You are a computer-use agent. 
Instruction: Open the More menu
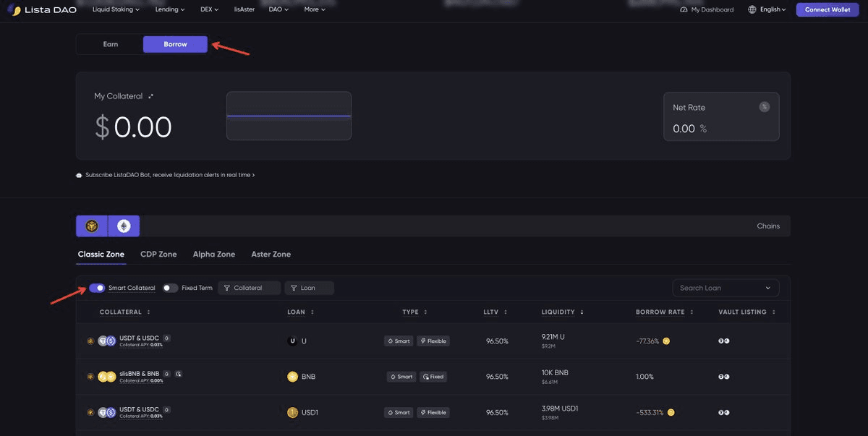(x=315, y=9)
